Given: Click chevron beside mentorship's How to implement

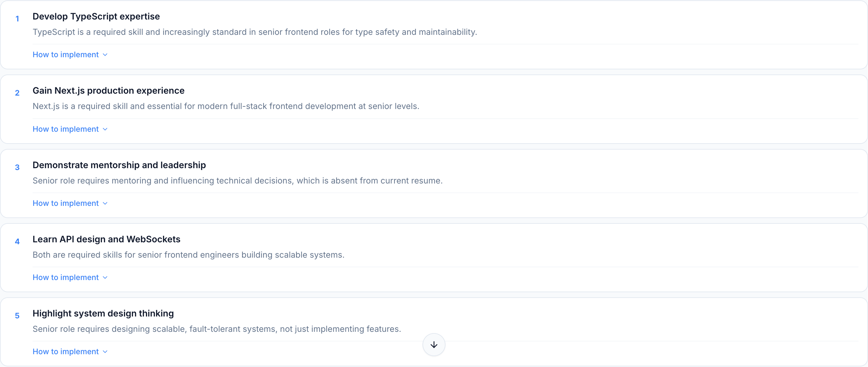Looking at the screenshot, I should pos(105,203).
